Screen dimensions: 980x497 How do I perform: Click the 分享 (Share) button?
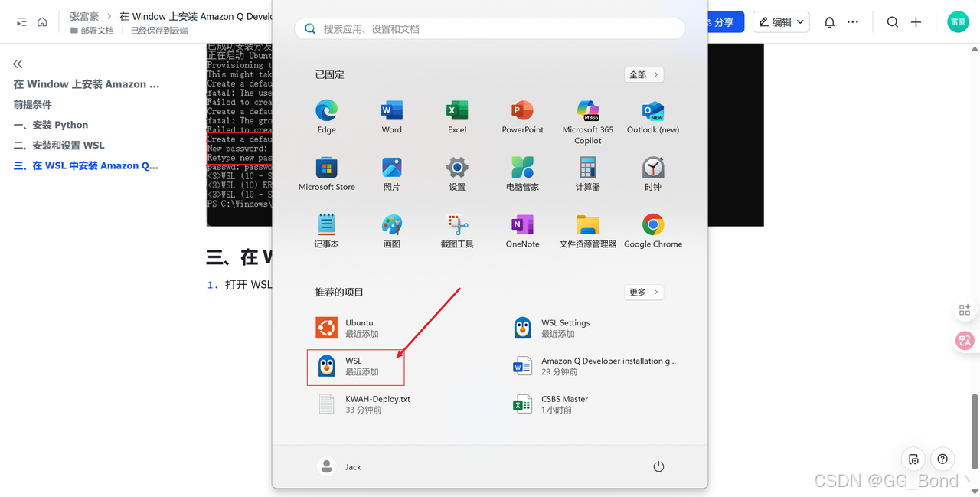tap(723, 22)
